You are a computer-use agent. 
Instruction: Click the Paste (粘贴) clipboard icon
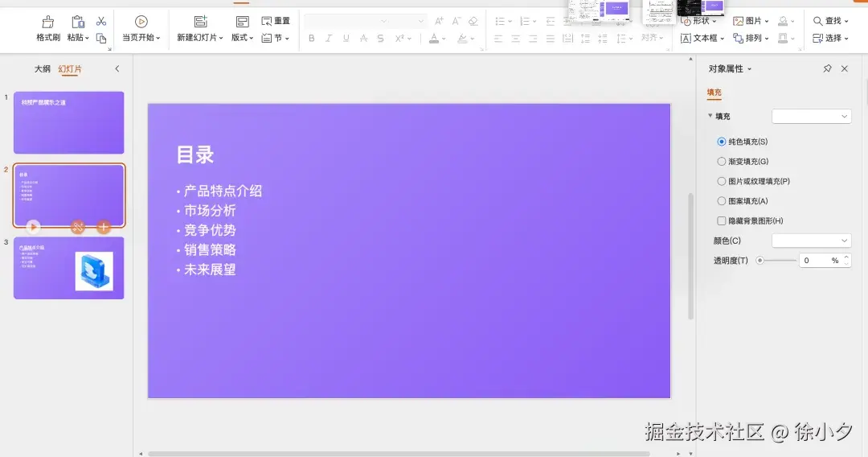(x=77, y=23)
